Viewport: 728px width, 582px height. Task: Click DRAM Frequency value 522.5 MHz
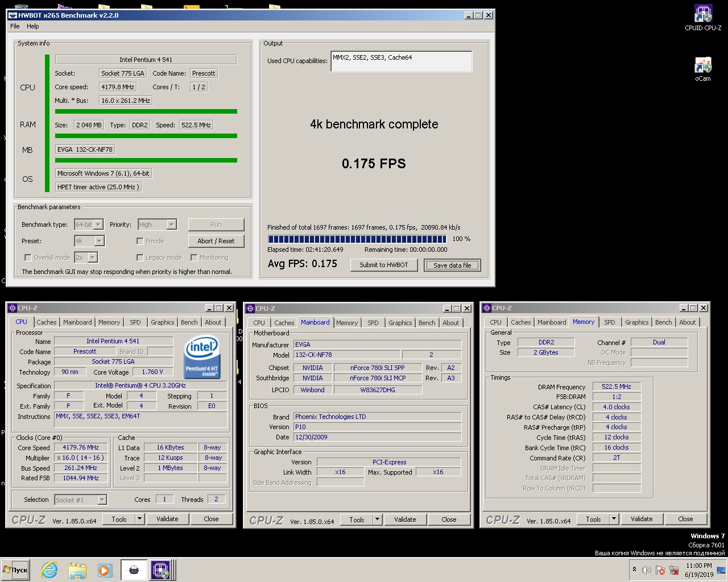617,387
